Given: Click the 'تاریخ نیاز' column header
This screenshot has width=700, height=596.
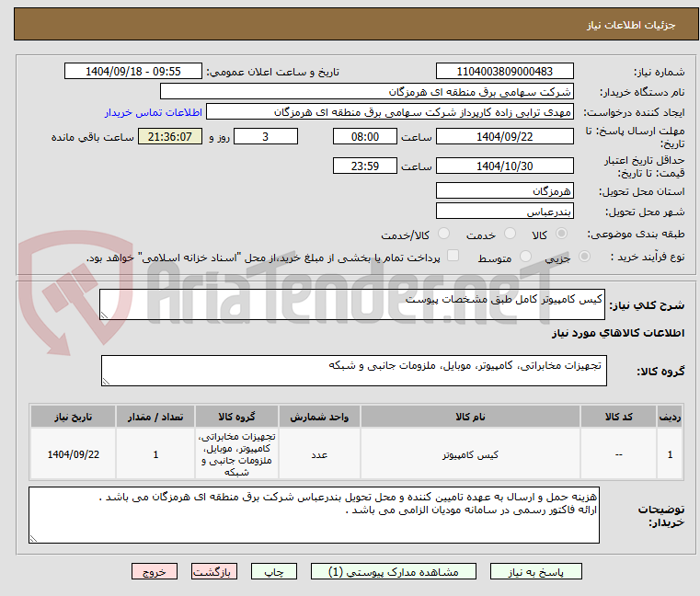Looking at the screenshot, I should pyautogui.click(x=74, y=417).
